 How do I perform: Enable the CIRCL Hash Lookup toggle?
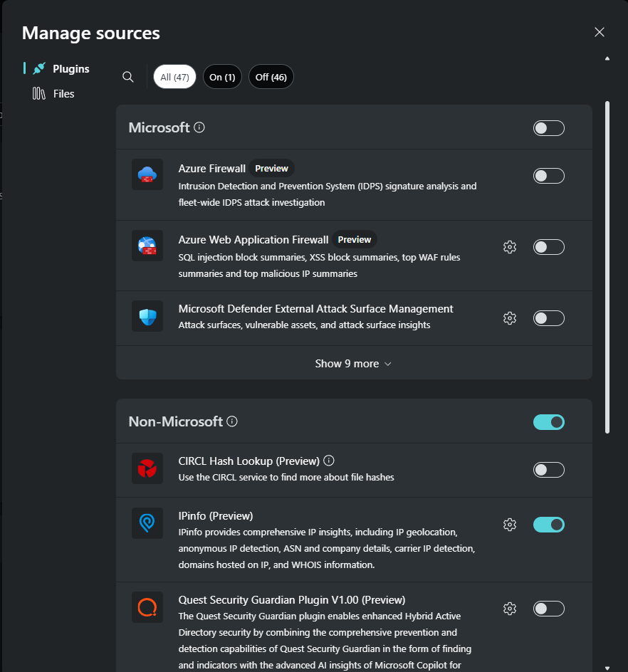point(549,470)
